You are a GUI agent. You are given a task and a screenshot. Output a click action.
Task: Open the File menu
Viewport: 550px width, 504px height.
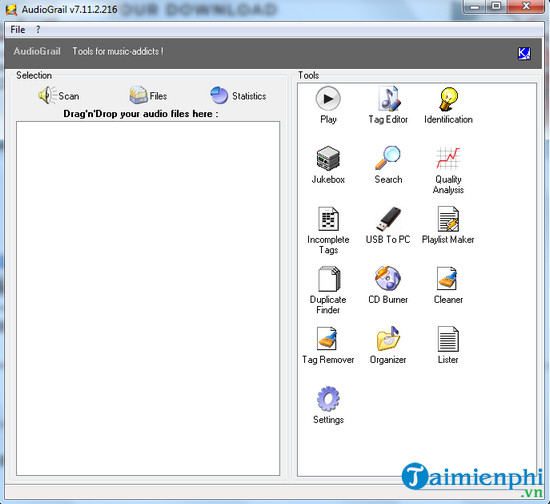point(18,30)
